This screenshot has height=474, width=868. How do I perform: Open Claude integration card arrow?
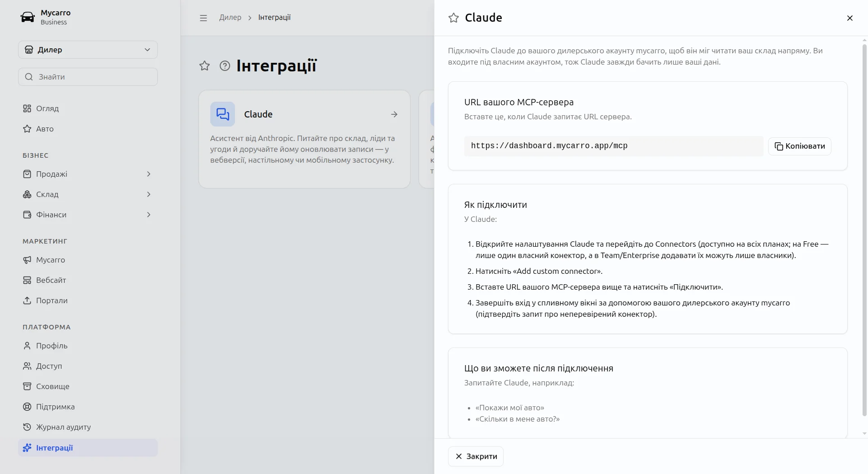(394, 114)
